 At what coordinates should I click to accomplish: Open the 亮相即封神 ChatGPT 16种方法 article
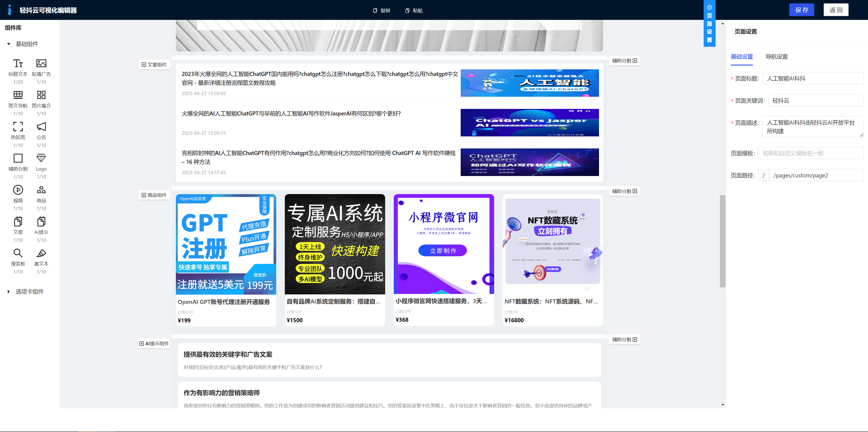318,157
